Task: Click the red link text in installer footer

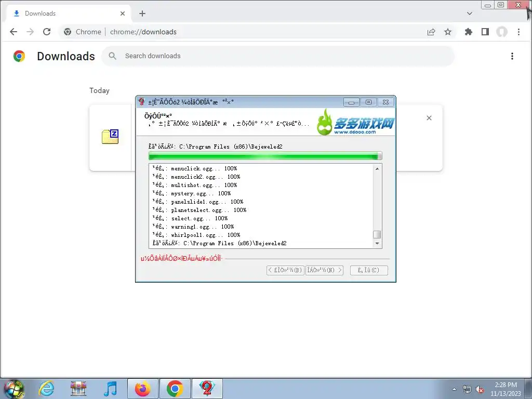Action: pos(181,259)
